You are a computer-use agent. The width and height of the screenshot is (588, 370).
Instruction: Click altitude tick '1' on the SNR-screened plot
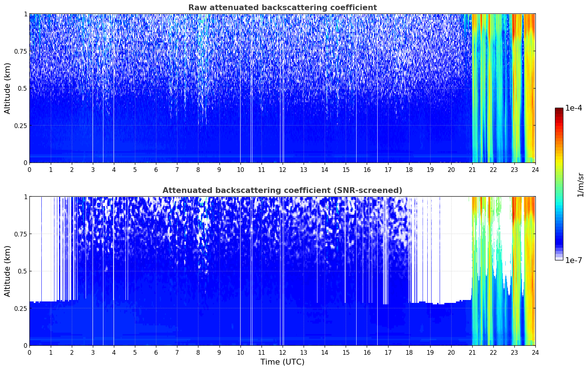coord(25,197)
